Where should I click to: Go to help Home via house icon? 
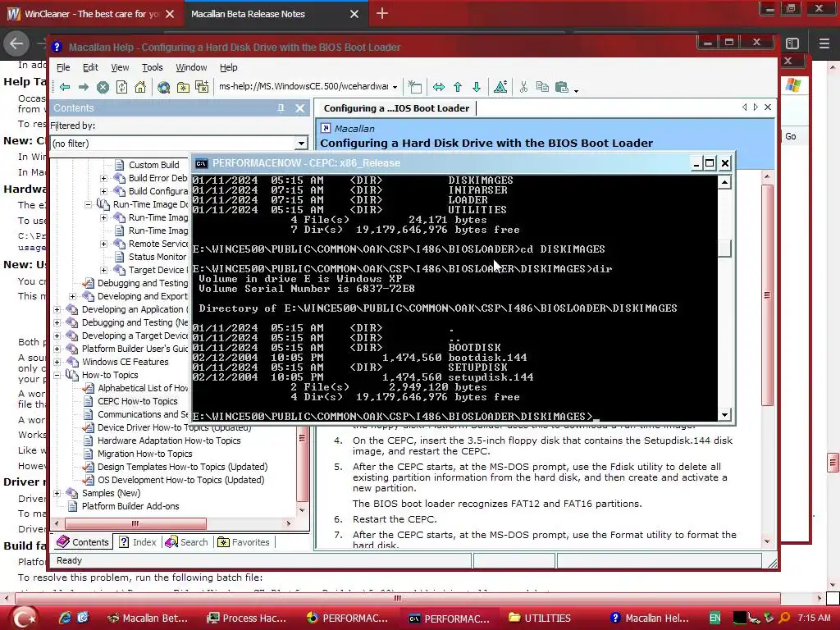pyautogui.click(x=140, y=87)
